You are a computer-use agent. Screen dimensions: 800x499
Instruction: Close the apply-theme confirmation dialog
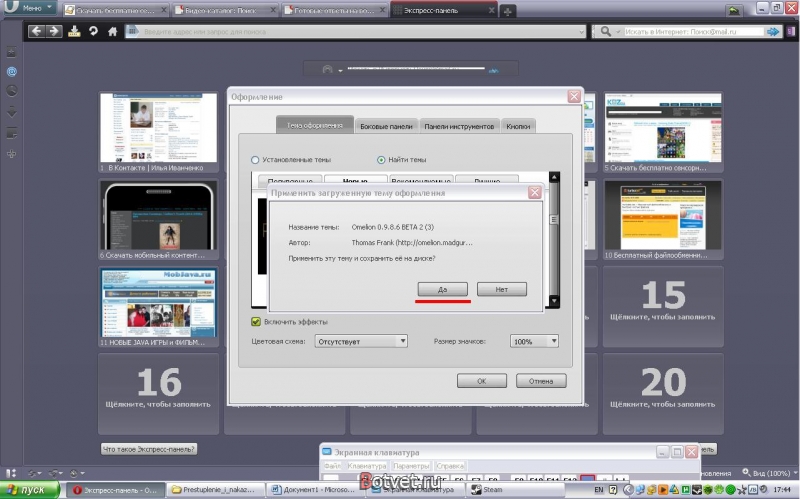(x=534, y=192)
